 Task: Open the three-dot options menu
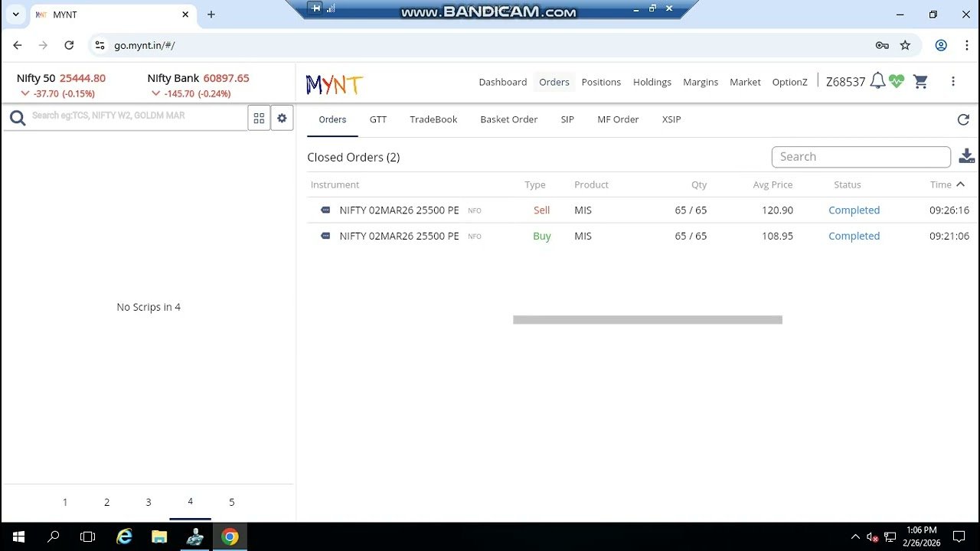(x=953, y=81)
